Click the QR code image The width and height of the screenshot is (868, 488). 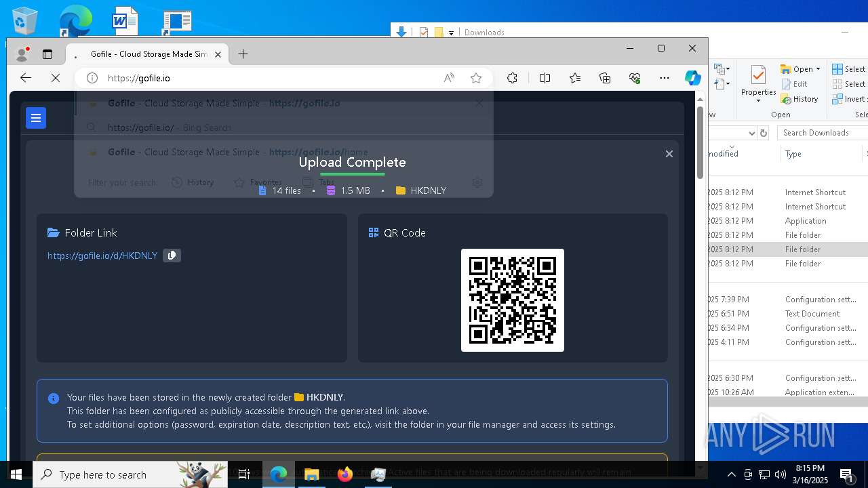pyautogui.click(x=513, y=300)
